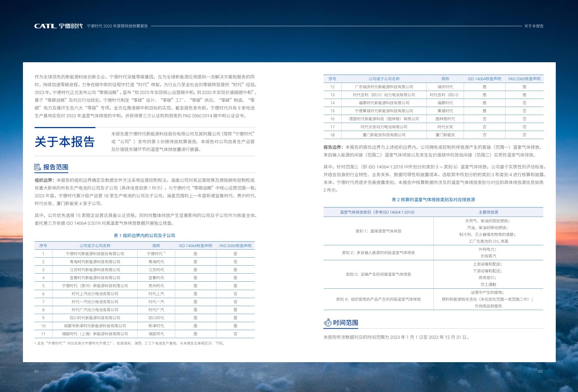578x392 pixels.
Task: Click the 厦门新能安科技有限公司 cell in row 18
Action: [384, 135]
